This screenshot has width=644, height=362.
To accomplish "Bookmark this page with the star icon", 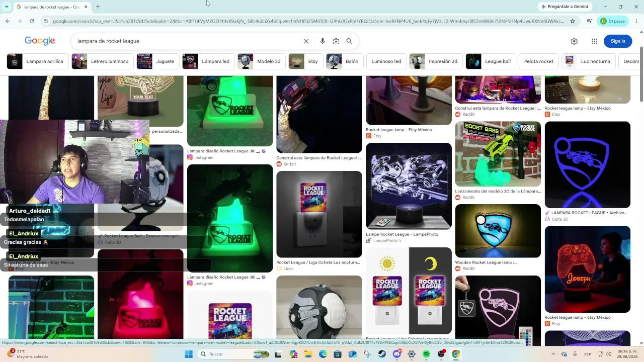I will click(573, 21).
